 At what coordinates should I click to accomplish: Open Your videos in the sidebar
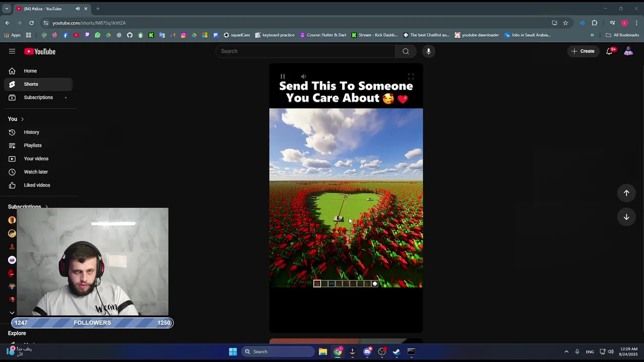38,159
